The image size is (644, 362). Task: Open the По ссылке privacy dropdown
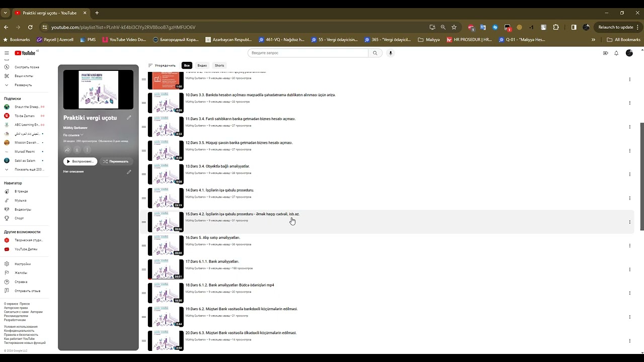click(73, 135)
